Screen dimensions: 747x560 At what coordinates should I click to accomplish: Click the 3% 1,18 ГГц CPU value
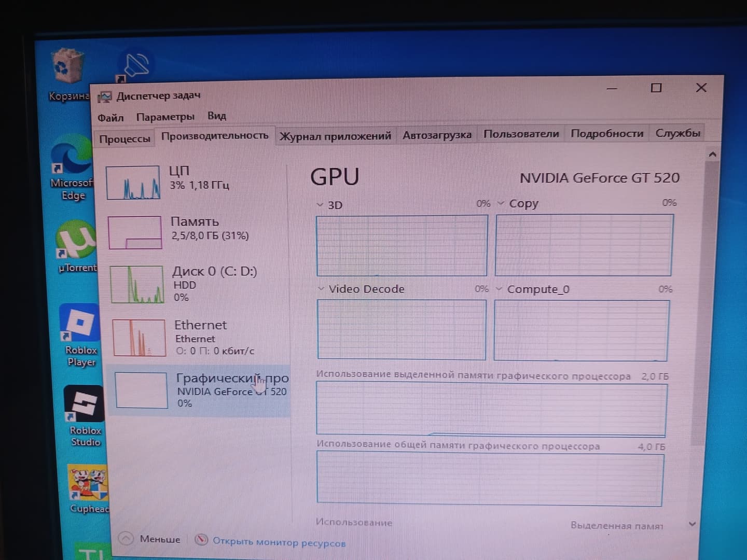pos(199,185)
